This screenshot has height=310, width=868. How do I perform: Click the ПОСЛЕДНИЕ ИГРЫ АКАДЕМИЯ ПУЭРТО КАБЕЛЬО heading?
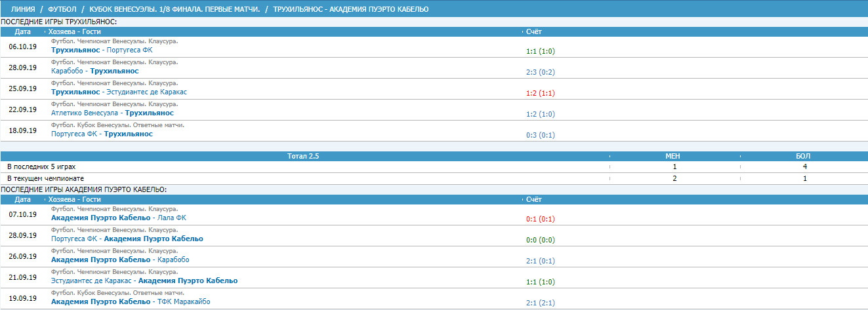point(83,189)
